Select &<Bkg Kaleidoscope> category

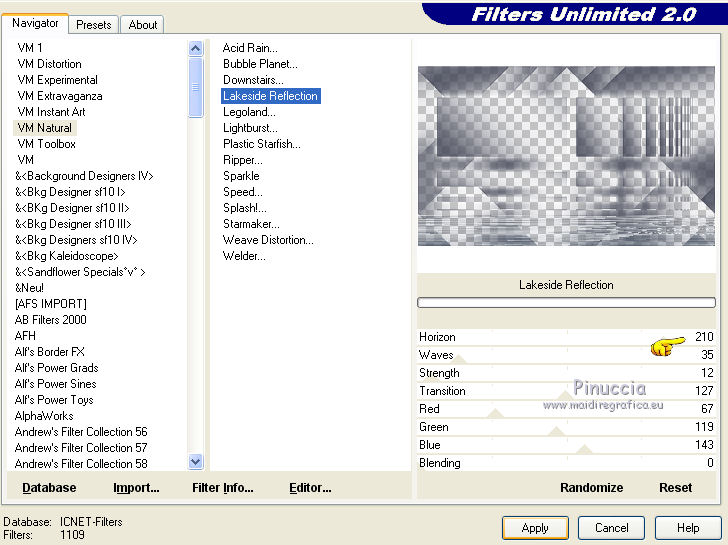[x=66, y=256]
